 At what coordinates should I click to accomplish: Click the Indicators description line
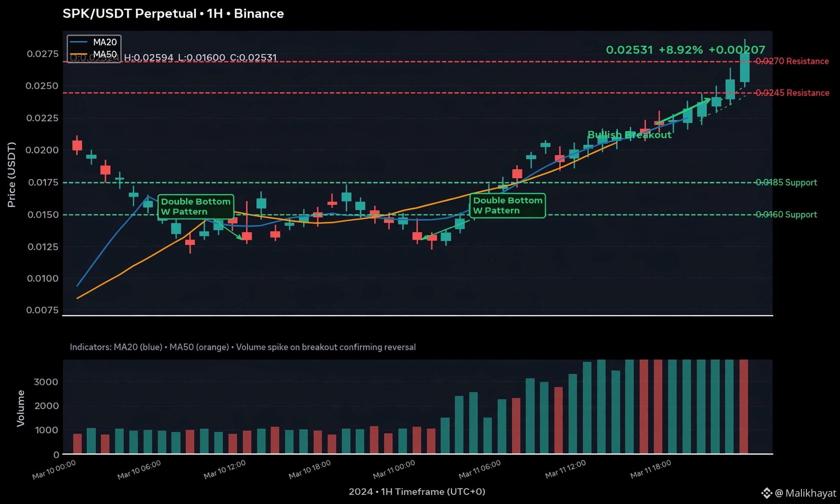click(243, 347)
